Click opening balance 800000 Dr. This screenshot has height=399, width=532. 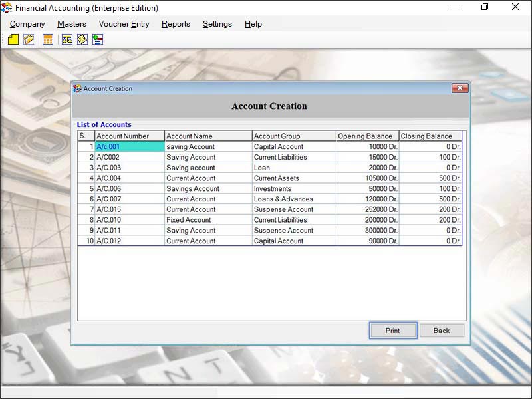(x=368, y=231)
